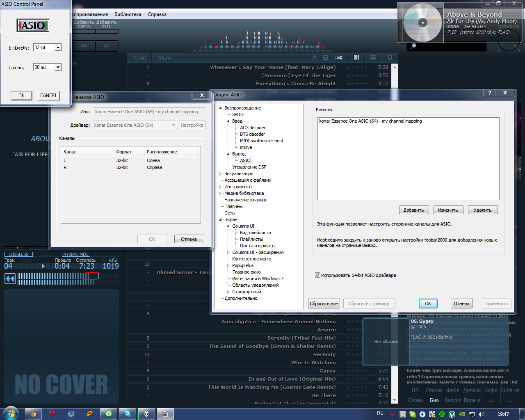Click the NVIDIA icon in system tray
Image resolution: width=525 pixels, height=420 pixels.
click(462, 414)
